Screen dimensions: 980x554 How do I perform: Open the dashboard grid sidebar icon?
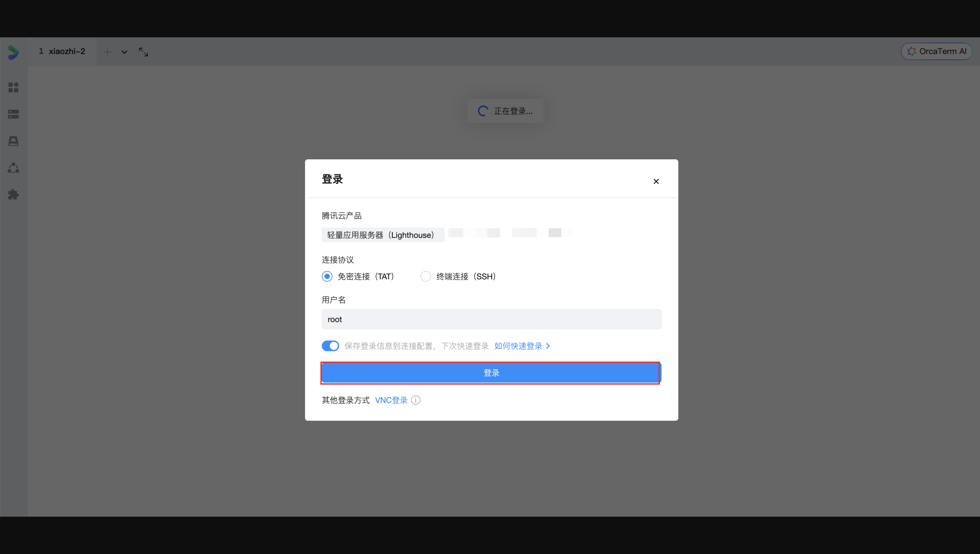click(x=13, y=88)
